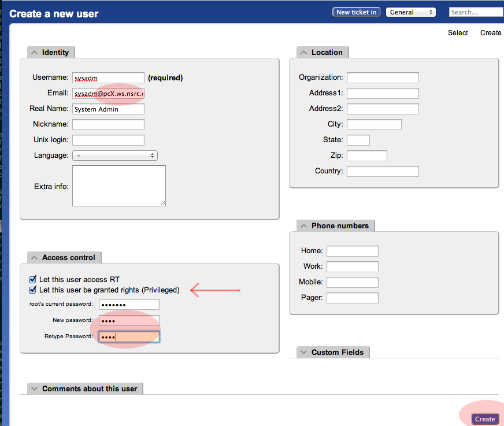
Task: Open the Create menu link
Action: pyautogui.click(x=491, y=33)
